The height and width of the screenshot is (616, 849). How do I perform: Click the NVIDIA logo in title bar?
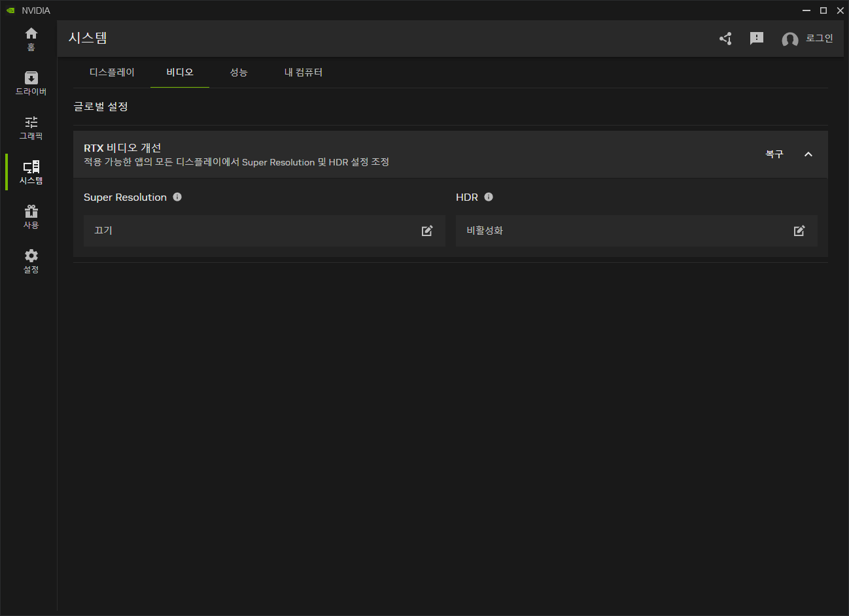click(10, 10)
